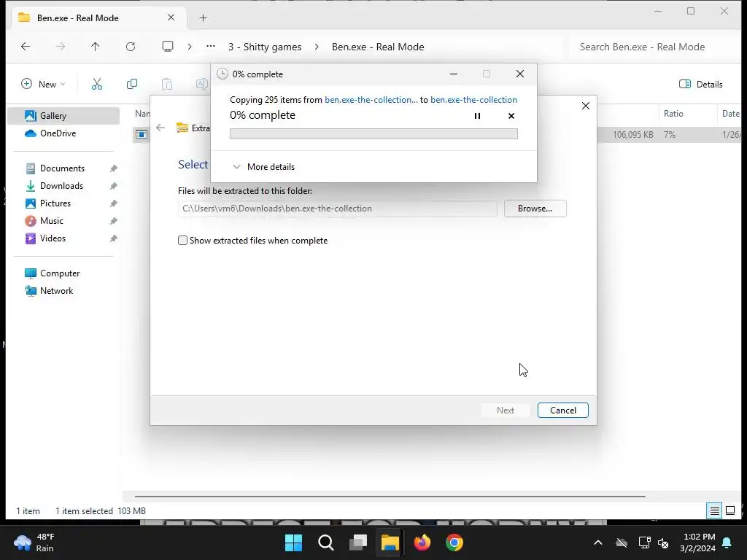Open the Documents folder shortcut
This screenshot has width=747, height=560.
tap(62, 168)
